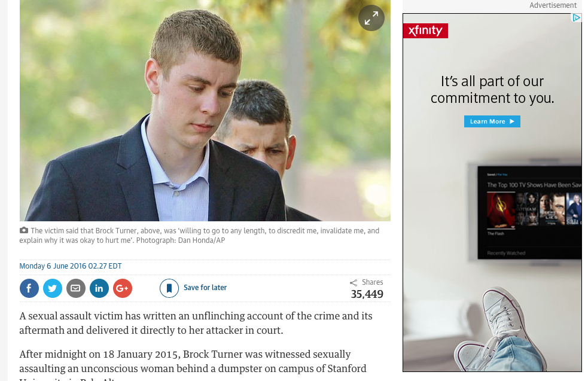Share article on Google Plus
Screen dimensions: 588x381
(123, 288)
